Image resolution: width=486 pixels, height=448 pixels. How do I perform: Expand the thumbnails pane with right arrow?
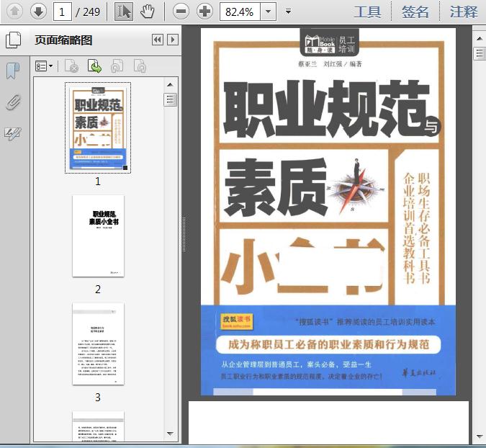pyautogui.click(x=173, y=40)
